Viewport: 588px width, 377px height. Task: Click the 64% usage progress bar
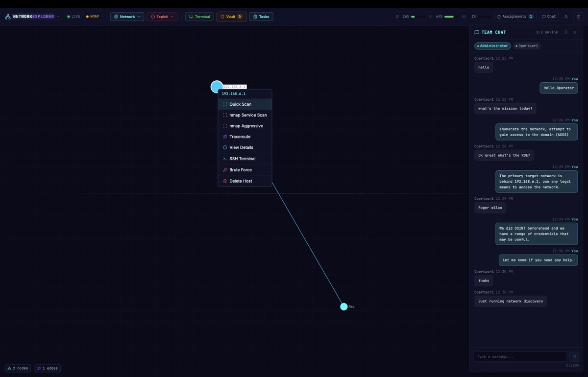pos(452,17)
